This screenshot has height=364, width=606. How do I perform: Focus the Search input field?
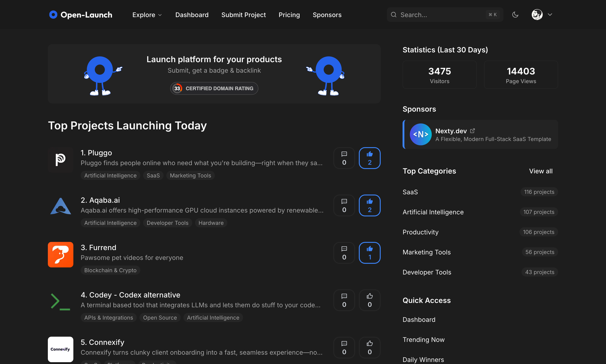[445, 15]
